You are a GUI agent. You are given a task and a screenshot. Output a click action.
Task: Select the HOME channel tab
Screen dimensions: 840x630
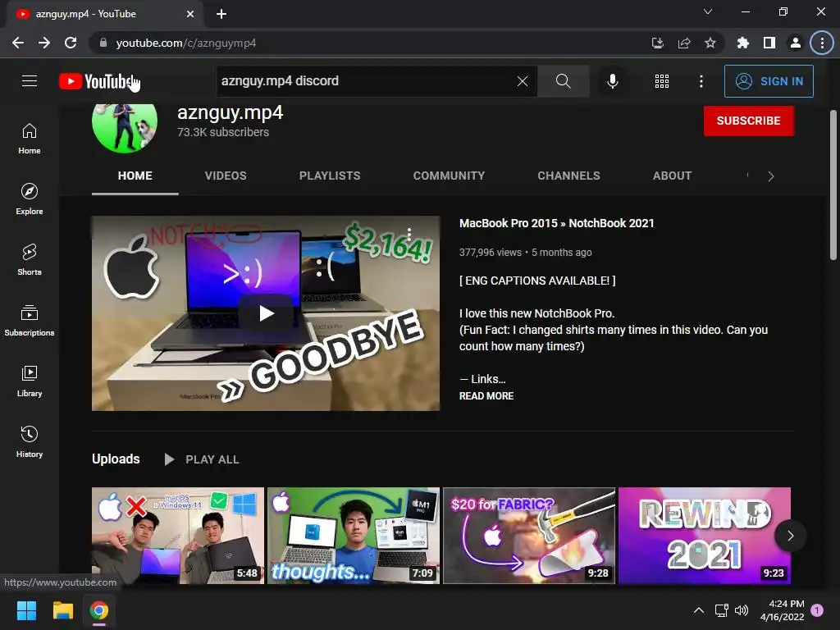(135, 176)
